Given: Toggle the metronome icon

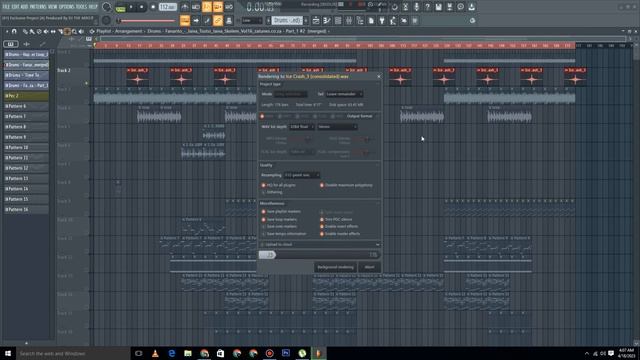Looking at the screenshot, I should point(185,7).
